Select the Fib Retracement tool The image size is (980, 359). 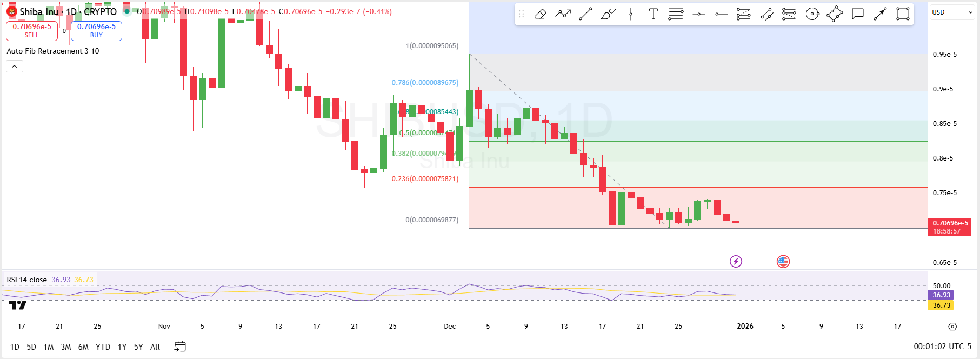pos(744,14)
